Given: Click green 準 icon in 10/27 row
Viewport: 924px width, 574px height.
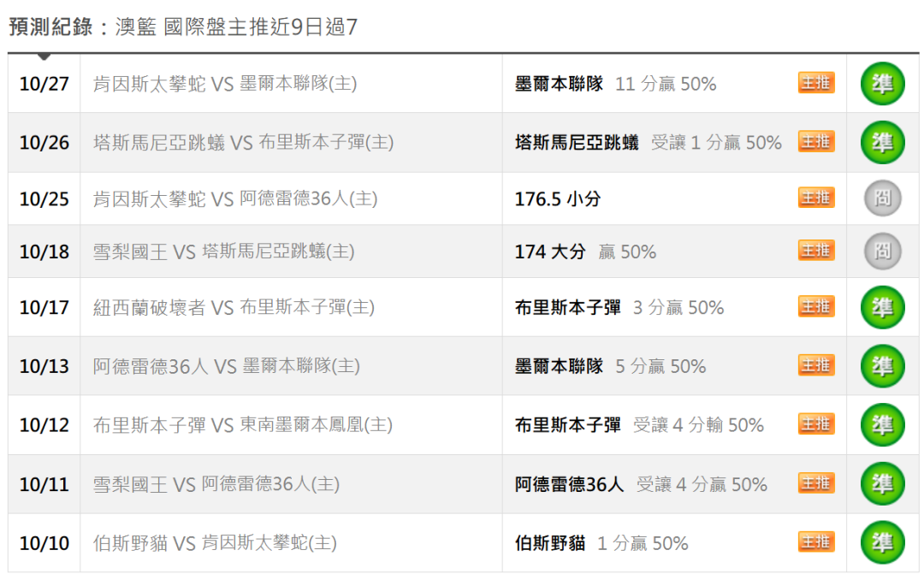Looking at the screenshot, I should pyautogui.click(x=882, y=84).
